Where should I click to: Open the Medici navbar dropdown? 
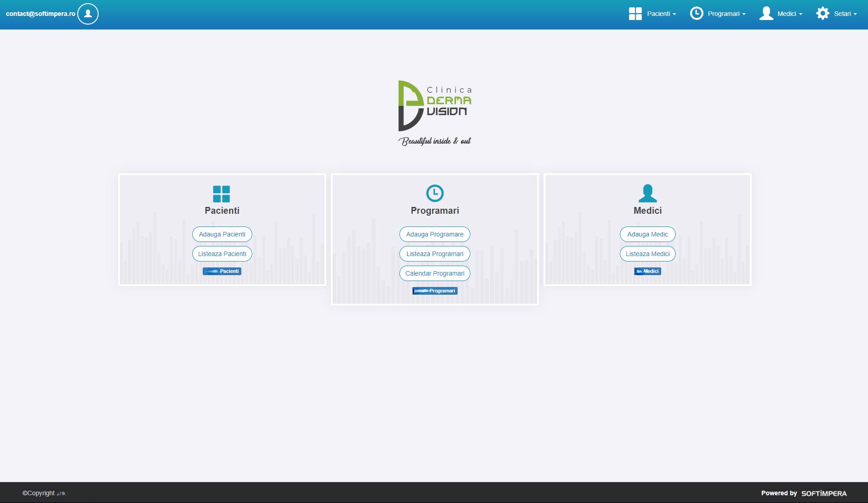click(790, 14)
